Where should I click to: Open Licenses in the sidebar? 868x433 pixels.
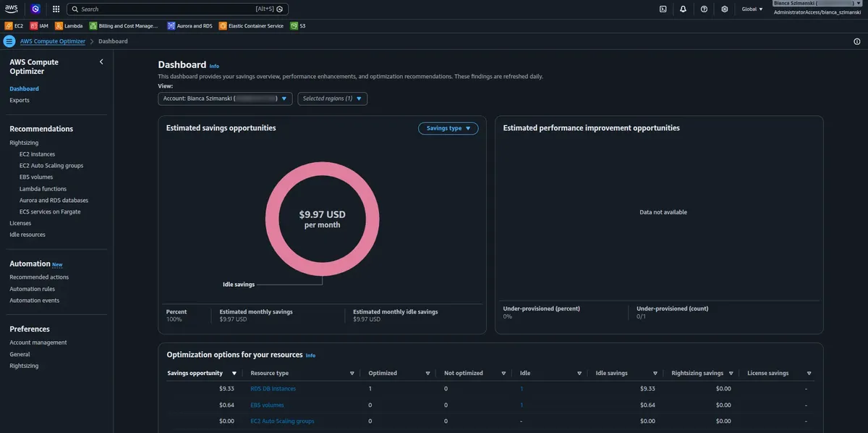[x=20, y=223]
